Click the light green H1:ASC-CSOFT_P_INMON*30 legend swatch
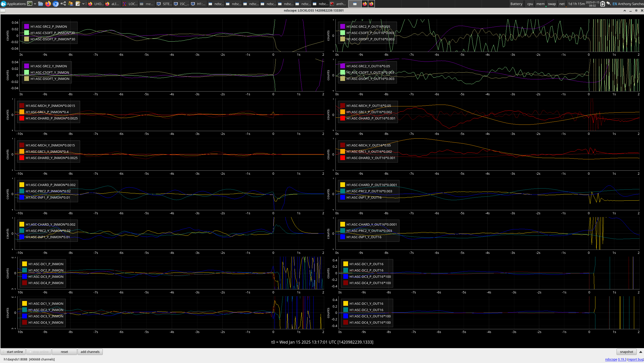The height and width of the screenshot is (363, 644). coord(26,33)
